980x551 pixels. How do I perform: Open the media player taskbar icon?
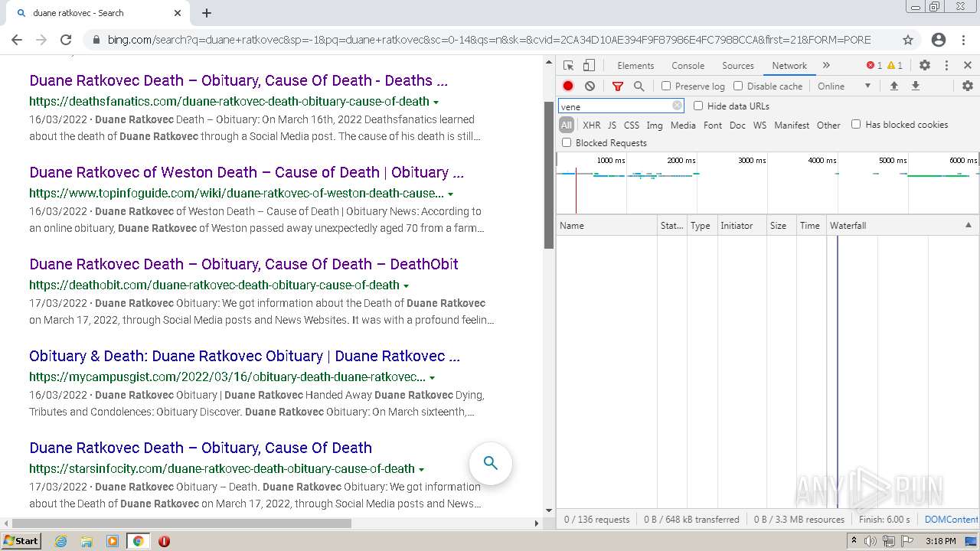point(113,541)
